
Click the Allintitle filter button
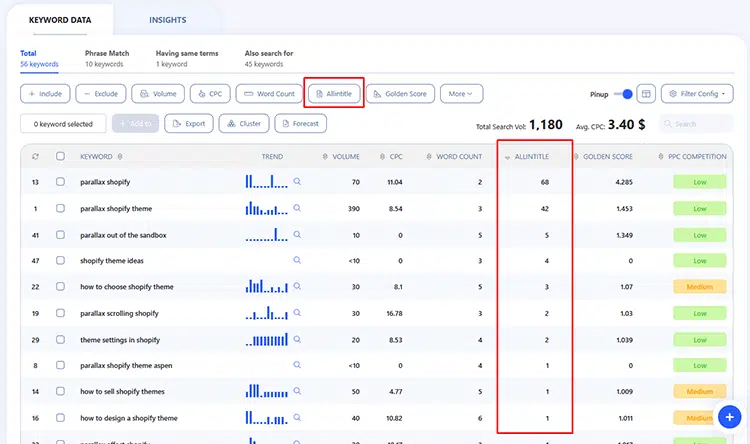[334, 94]
